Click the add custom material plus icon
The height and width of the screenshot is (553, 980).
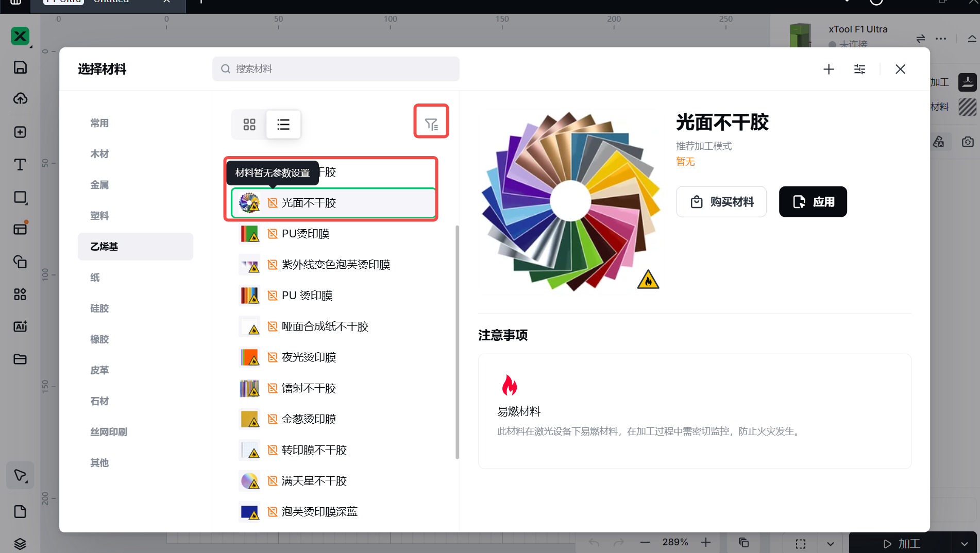829,69
